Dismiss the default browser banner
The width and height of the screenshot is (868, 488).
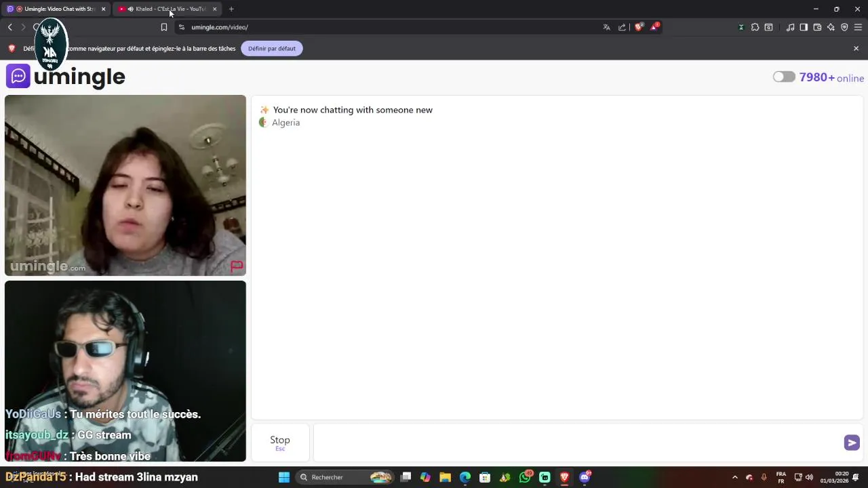856,49
